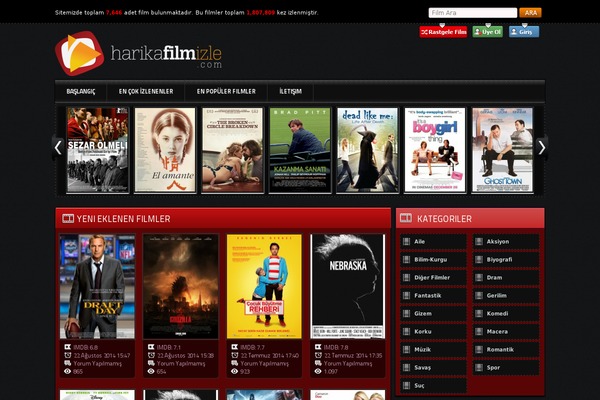Click the eye icon under Nebraska
600x400 pixels.
coord(318,371)
